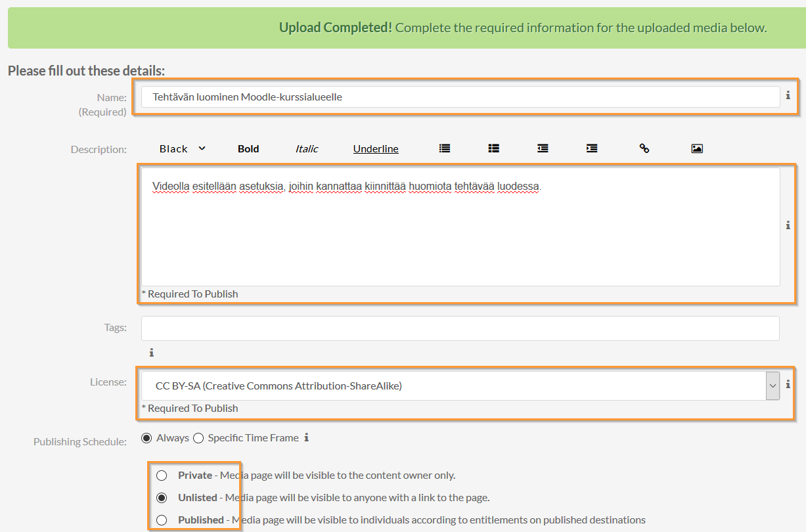Insert unordered list in description toolbar
Image resolution: width=806 pixels, height=532 pixels.
tap(445, 148)
